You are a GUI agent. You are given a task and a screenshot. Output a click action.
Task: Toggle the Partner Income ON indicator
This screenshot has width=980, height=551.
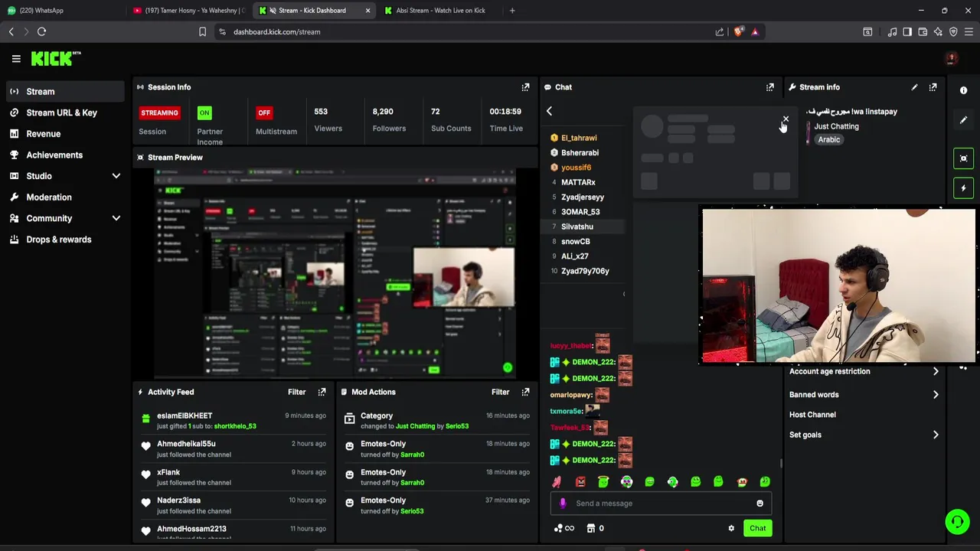pyautogui.click(x=204, y=112)
